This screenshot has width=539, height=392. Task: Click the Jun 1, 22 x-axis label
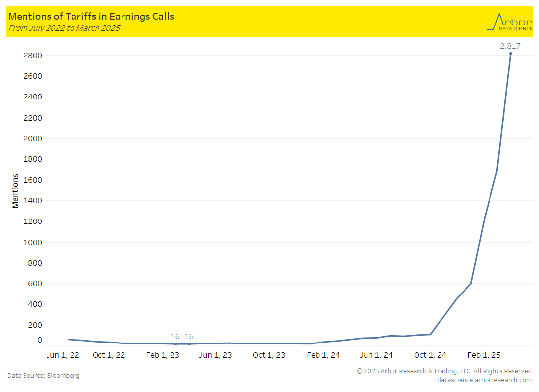(x=63, y=355)
